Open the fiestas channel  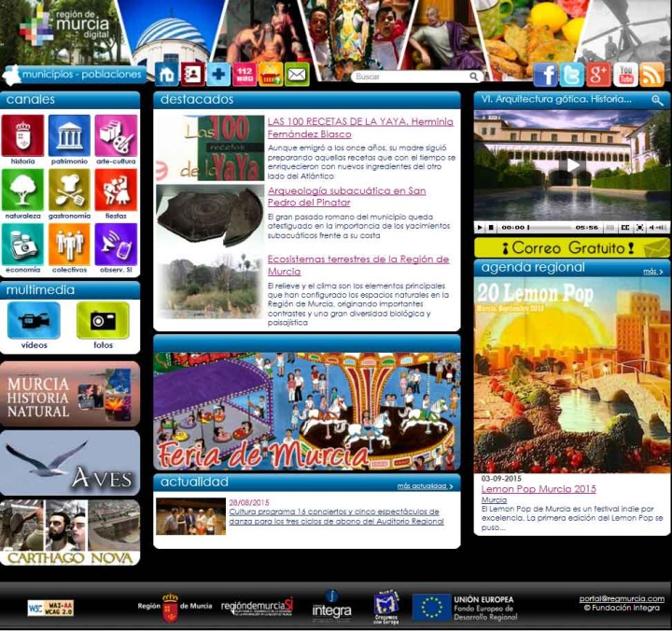coord(116,194)
